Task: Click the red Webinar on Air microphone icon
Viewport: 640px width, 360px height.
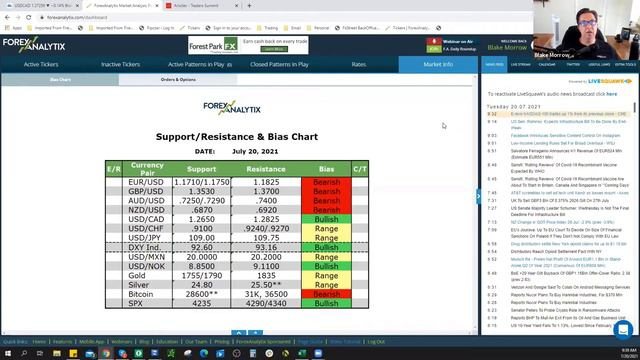Action: pyautogui.click(x=434, y=41)
